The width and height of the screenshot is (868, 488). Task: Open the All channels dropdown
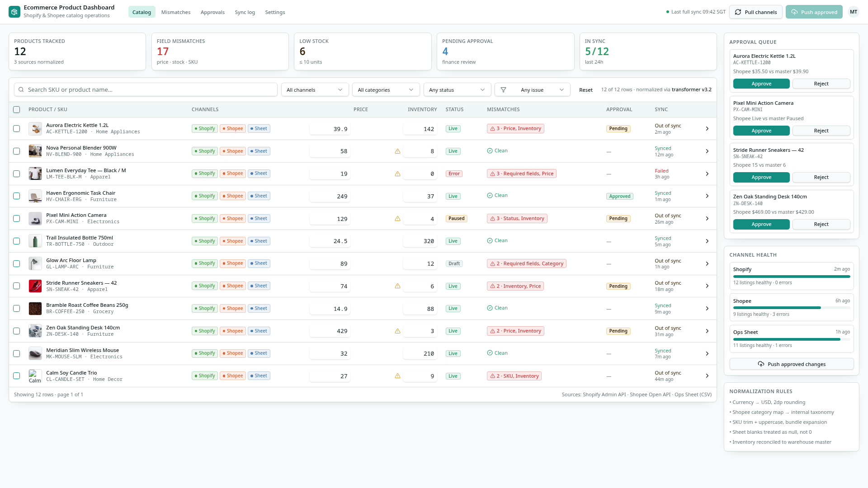[x=315, y=90]
